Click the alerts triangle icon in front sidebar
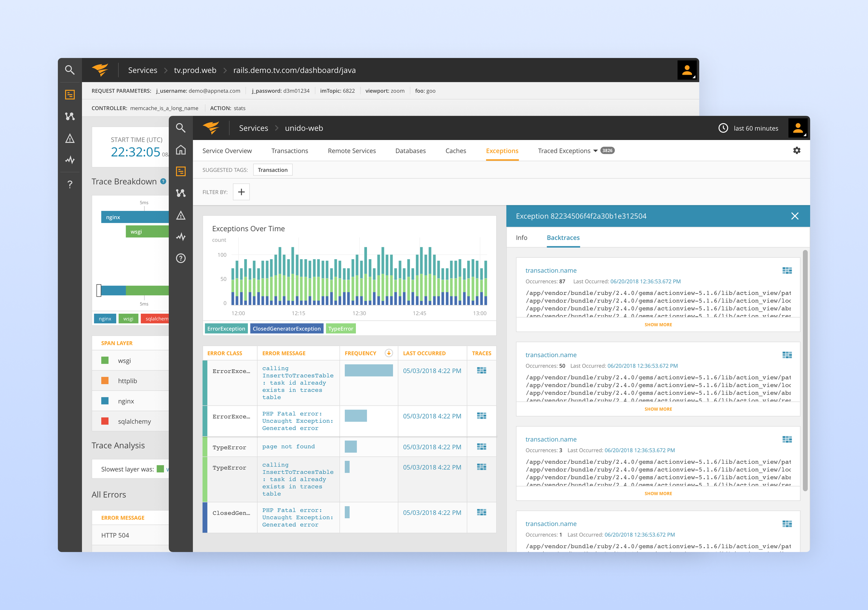 tap(181, 216)
